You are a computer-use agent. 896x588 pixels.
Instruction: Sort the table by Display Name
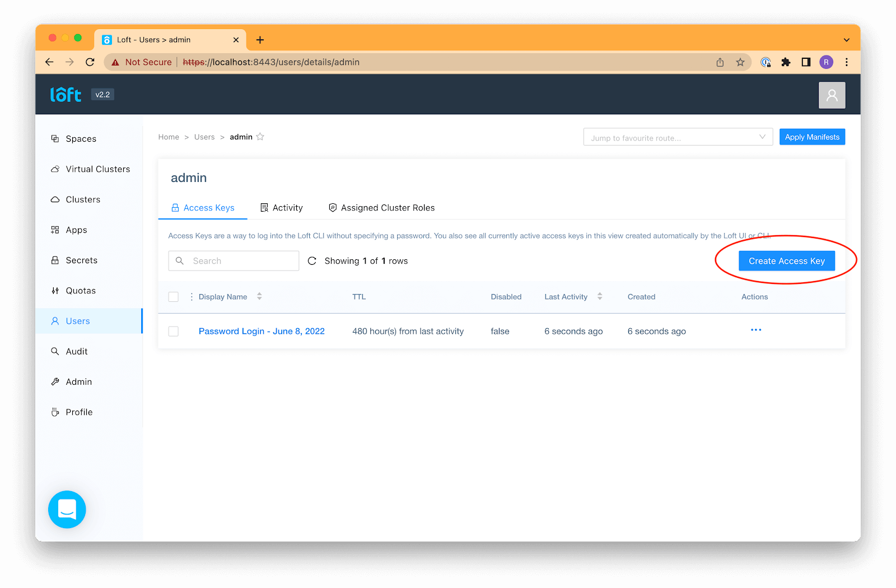tap(259, 296)
